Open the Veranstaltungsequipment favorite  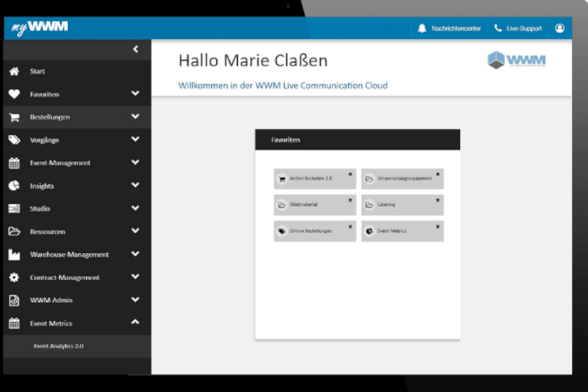(402, 179)
